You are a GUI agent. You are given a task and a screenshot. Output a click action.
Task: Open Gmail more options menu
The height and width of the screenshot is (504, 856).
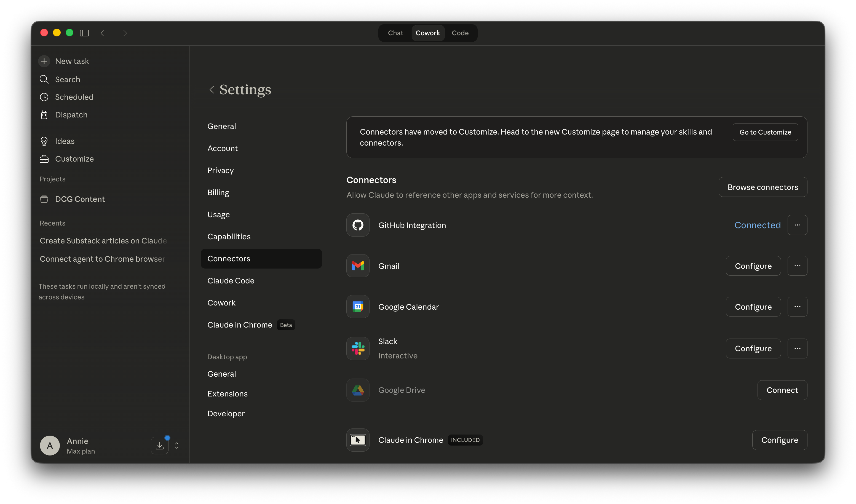coord(797,266)
